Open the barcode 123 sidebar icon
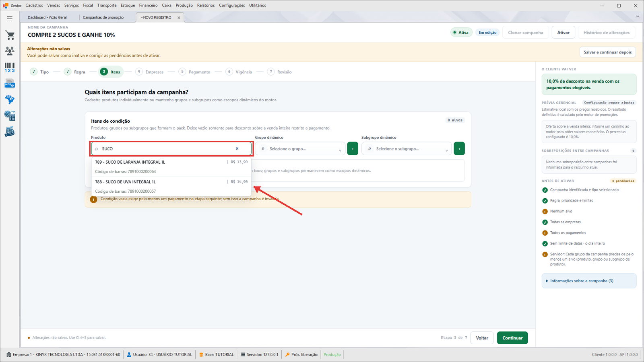The image size is (644, 362). point(10,68)
